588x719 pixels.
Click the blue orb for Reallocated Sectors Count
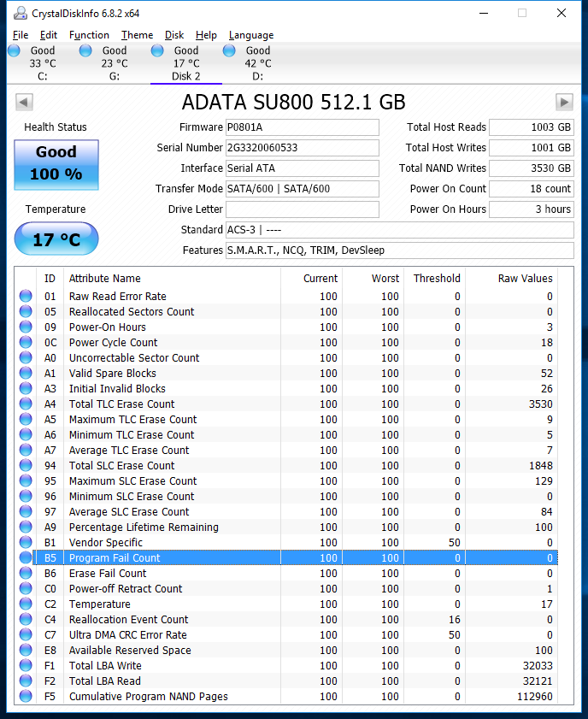tap(26, 312)
